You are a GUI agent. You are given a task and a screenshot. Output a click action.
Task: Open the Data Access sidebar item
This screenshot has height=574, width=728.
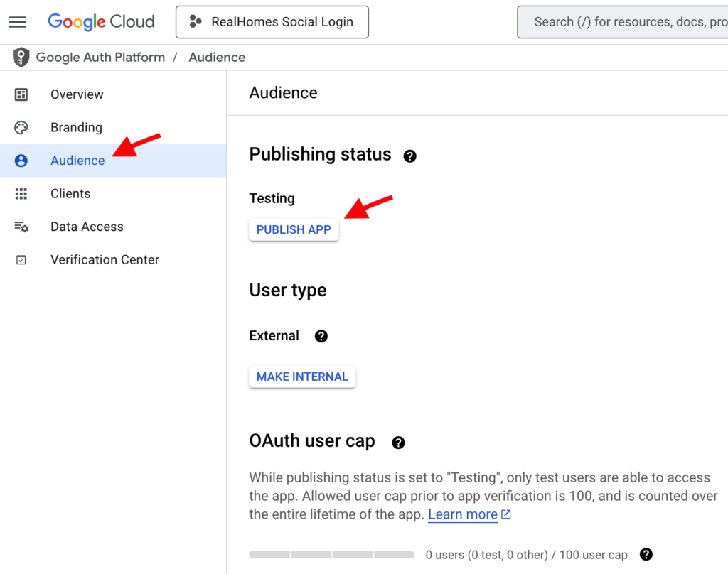click(113, 227)
